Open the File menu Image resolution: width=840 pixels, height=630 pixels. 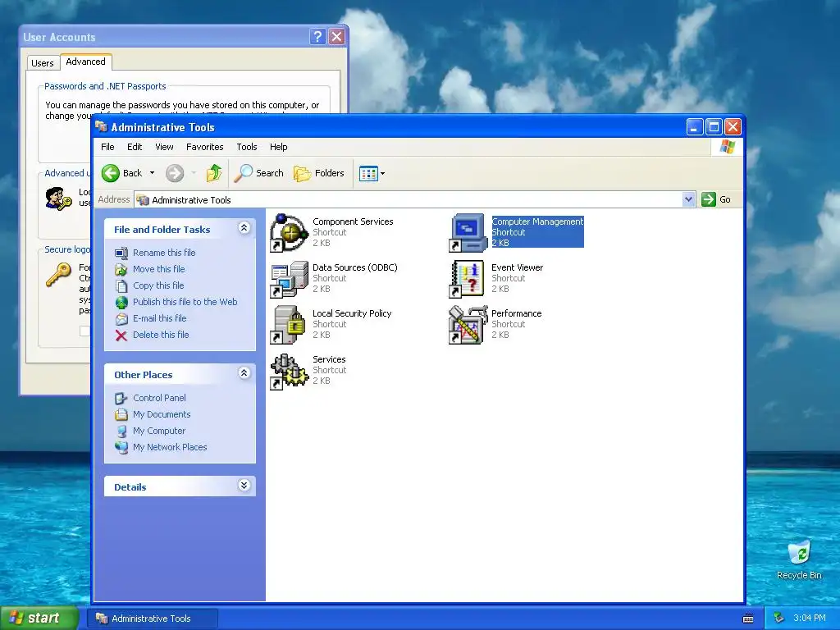(x=107, y=147)
